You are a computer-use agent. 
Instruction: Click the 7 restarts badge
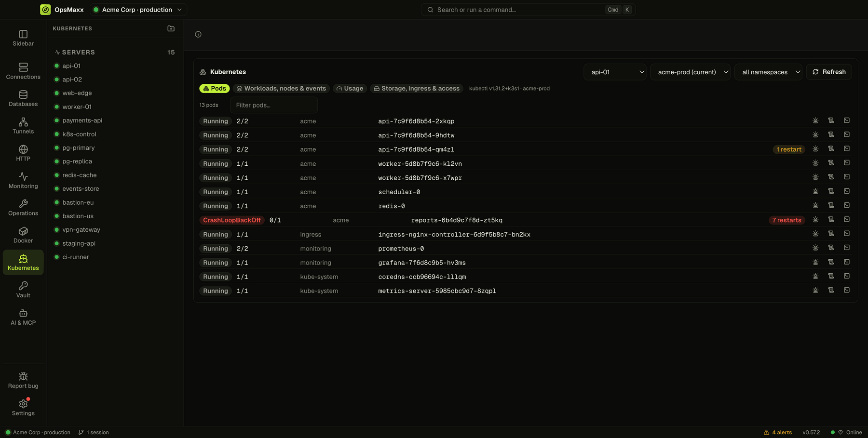(787, 220)
